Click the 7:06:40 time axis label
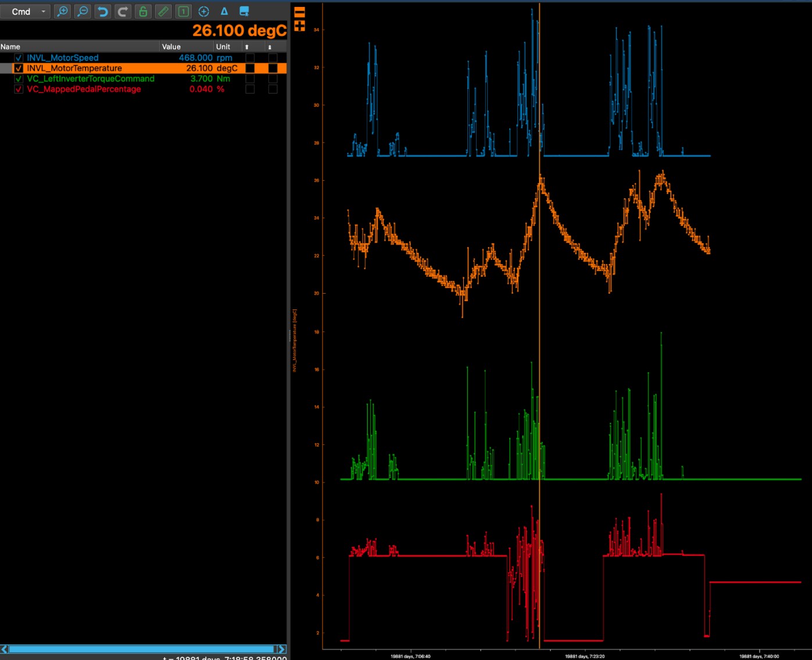The height and width of the screenshot is (660, 812). (x=410, y=656)
